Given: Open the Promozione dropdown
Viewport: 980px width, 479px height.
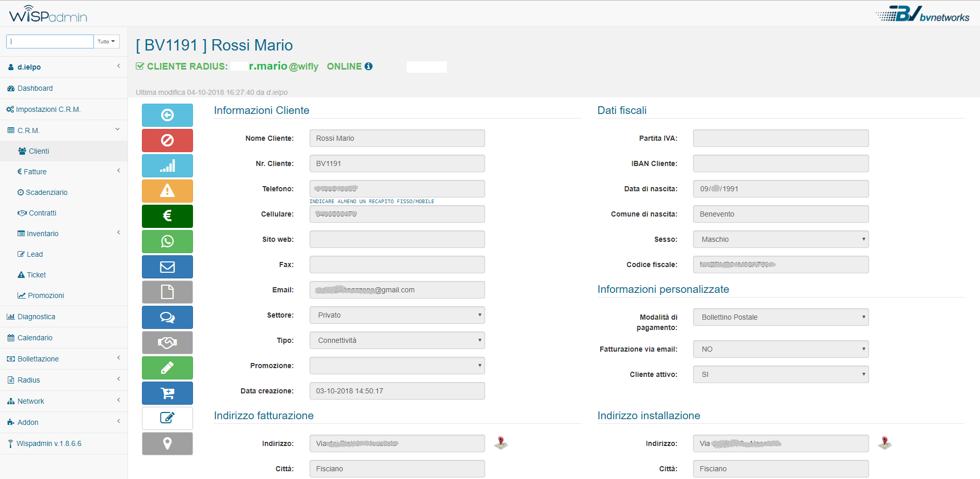Looking at the screenshot, I should pos(397,366).
